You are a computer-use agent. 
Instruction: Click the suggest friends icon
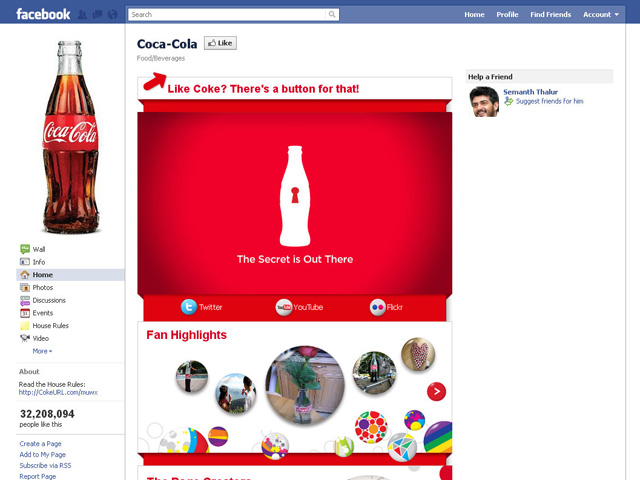[509, 101]
